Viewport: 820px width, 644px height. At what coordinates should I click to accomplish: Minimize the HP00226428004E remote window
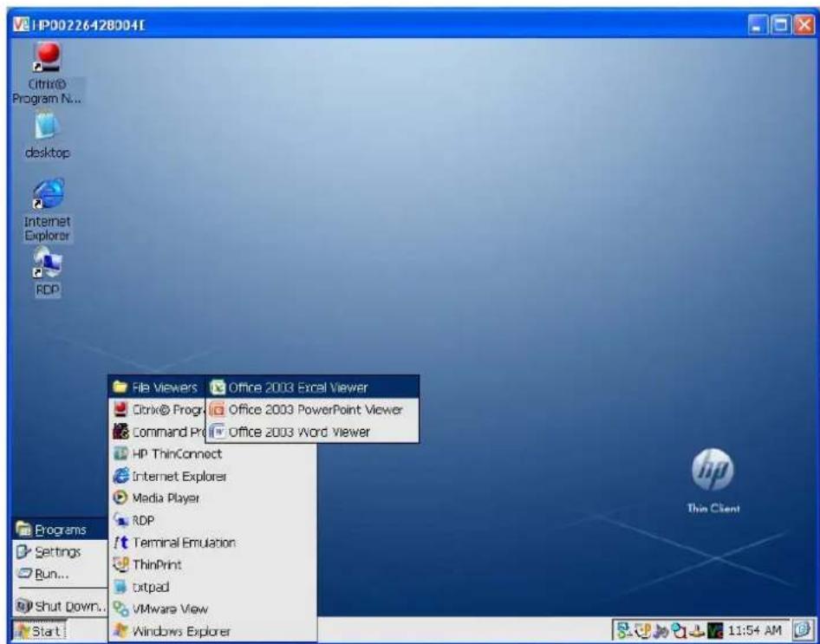(x=757, y=24)
